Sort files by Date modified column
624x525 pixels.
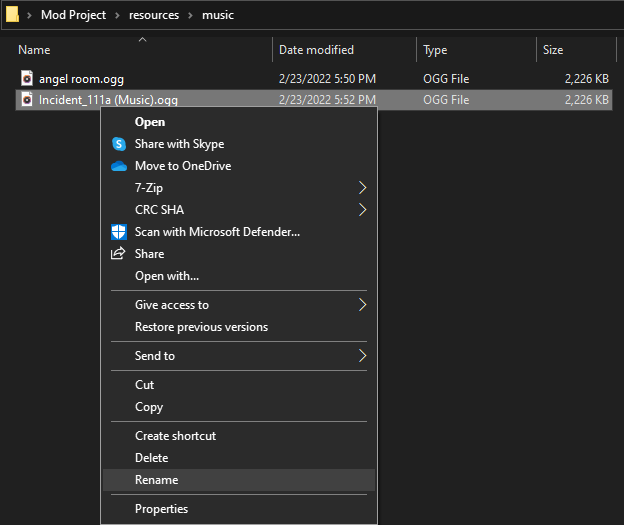[316, 50]
